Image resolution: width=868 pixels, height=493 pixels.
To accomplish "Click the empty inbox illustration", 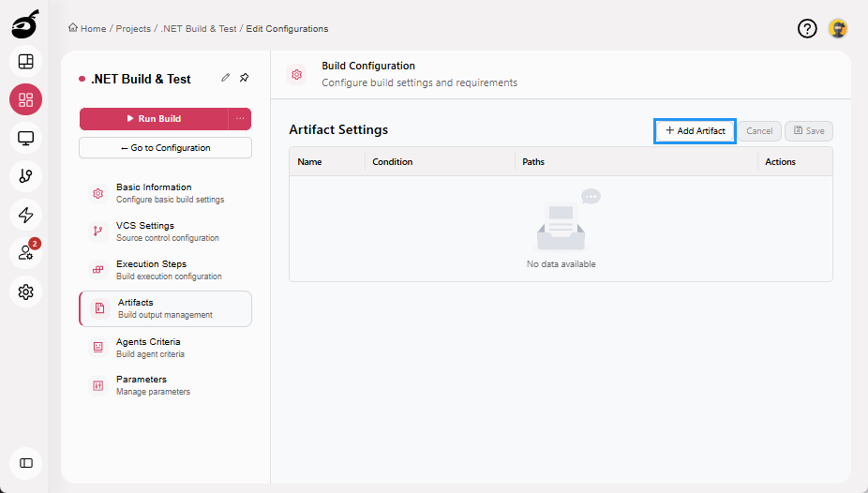I will (567, 219).
